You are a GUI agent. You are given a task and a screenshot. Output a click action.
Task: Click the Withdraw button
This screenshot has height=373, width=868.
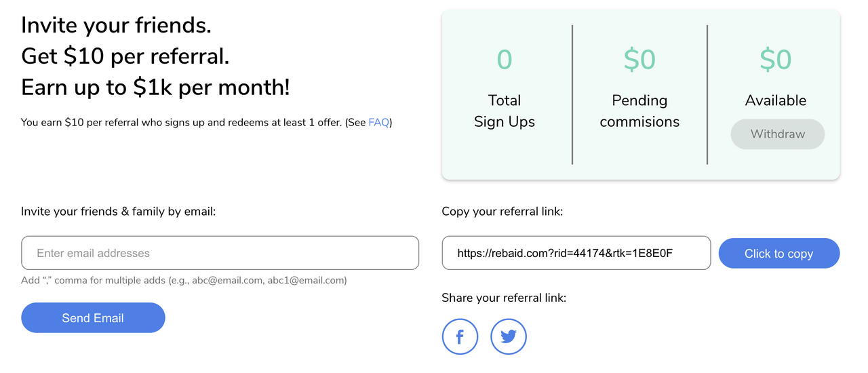777,134
